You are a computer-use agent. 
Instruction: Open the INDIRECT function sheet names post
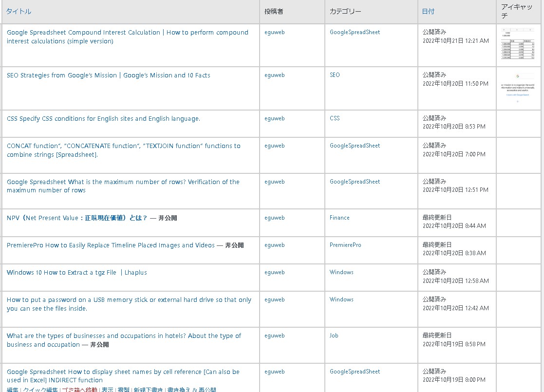(x=123, y=376)
